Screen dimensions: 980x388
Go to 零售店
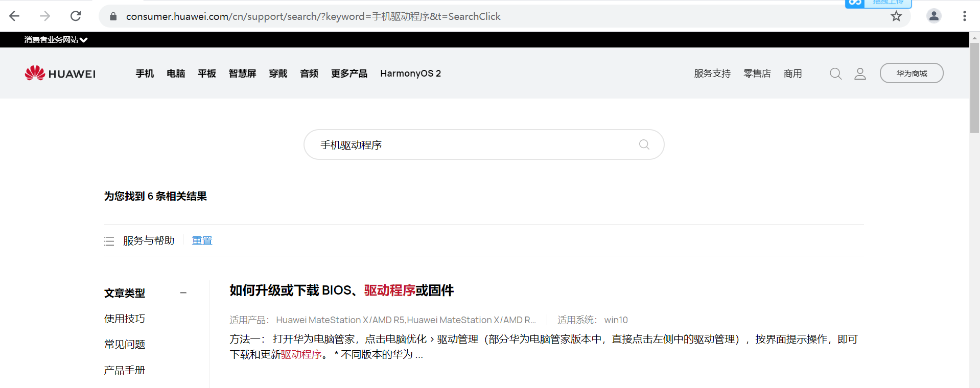(757, 74)
